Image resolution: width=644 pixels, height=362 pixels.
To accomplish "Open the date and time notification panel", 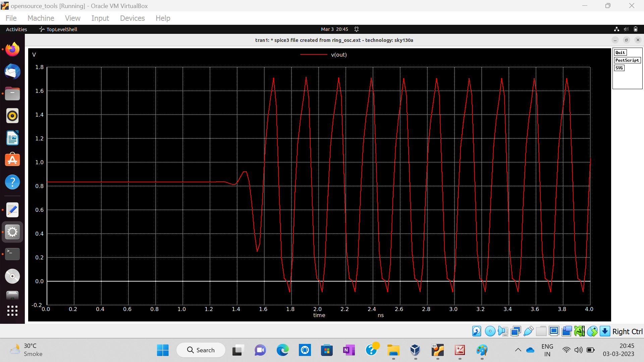I will pyautogui.click(x=334, y=29).
